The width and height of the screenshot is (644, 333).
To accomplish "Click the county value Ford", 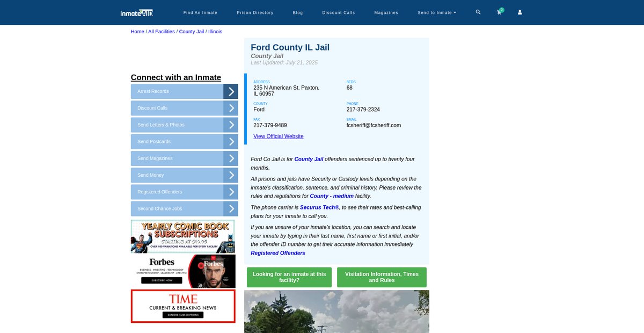I will coord(259,110).
